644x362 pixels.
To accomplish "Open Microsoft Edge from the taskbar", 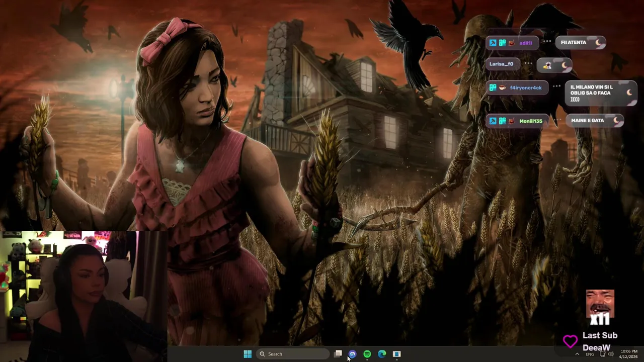I will coord(382,354).
